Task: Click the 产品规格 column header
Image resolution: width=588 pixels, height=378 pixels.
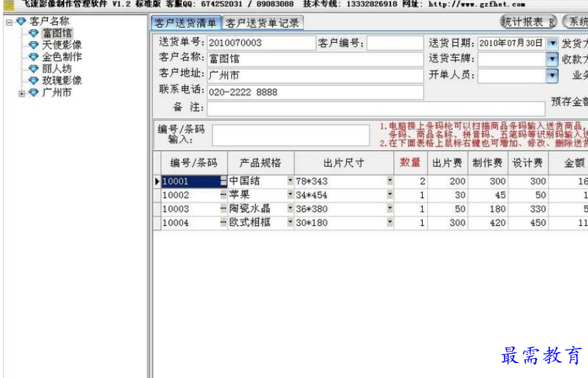Action: 260,163
